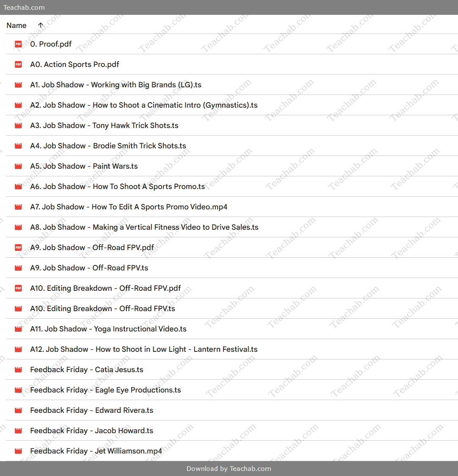Select A6. How To Shoot A Sports Promo.ts
The height and width of the screenshot is (476, 458).
(x=117, y=187)
